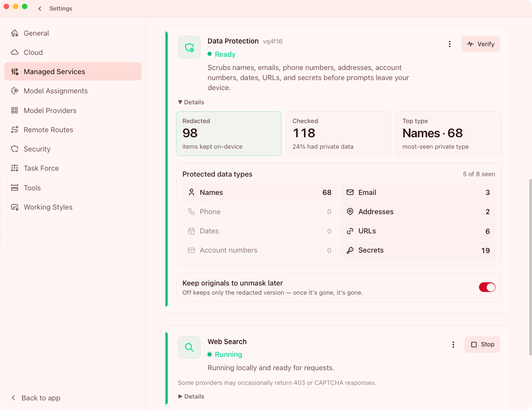Click the Names count 68 value
Image resolution: width=532 pixels, height=410 pixels.
[327, 193]
